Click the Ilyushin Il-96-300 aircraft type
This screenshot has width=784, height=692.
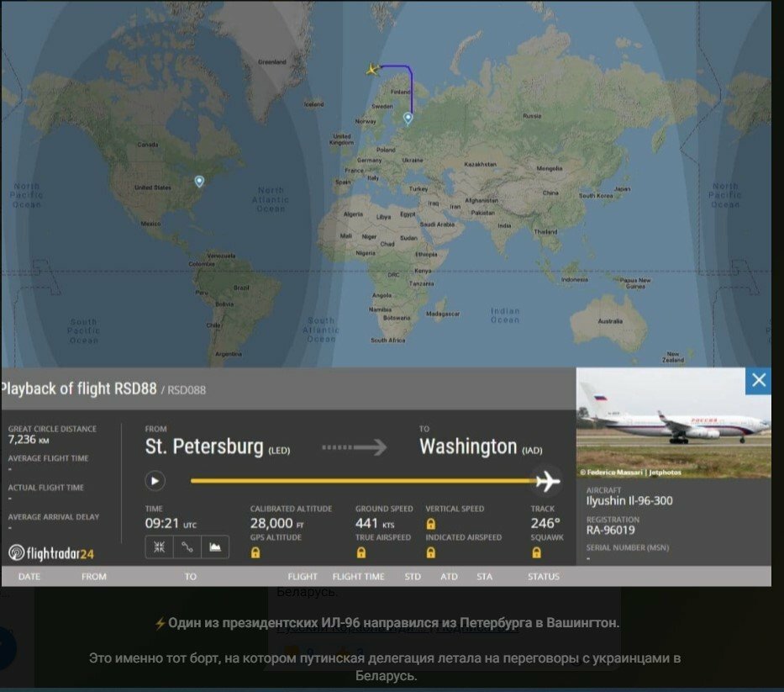[x=629, y=501]
